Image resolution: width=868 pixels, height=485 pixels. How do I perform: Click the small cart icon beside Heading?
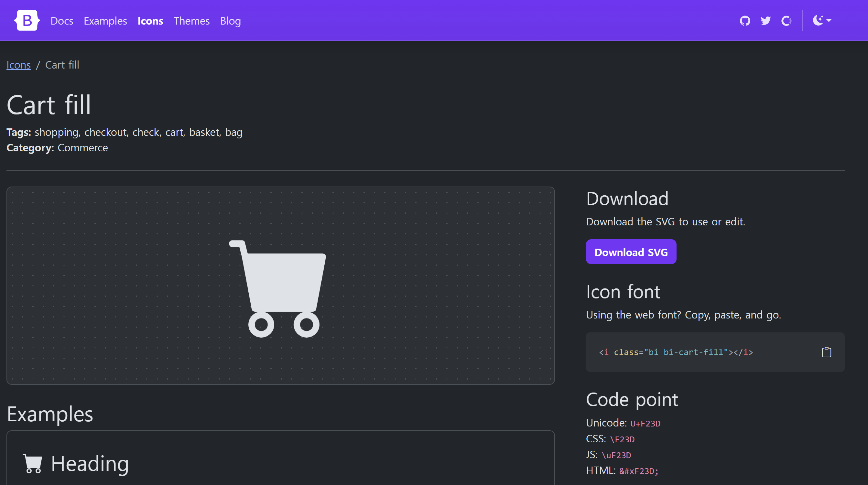32,463
